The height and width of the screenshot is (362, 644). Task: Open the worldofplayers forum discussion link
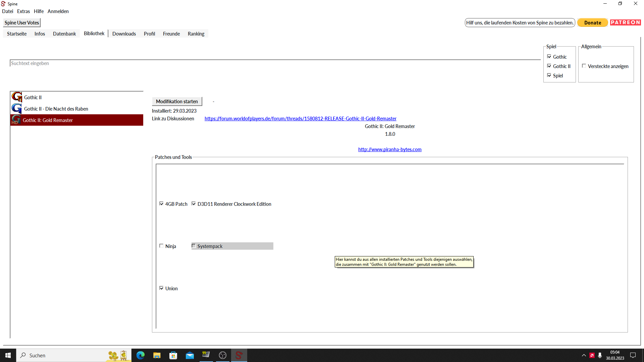[300, 118]
